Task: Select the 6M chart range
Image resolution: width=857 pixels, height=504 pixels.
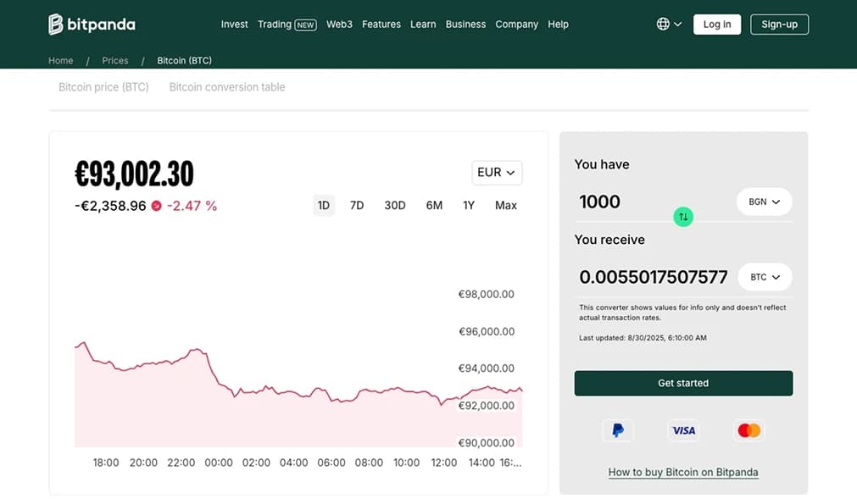Action: click(x=434, y=205)
